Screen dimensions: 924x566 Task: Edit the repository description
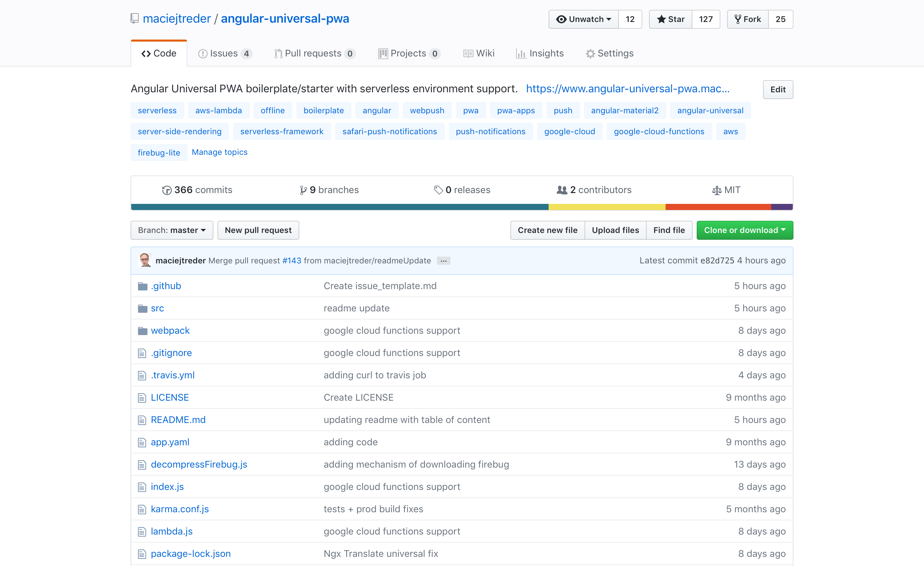click(x=778, y=89)
